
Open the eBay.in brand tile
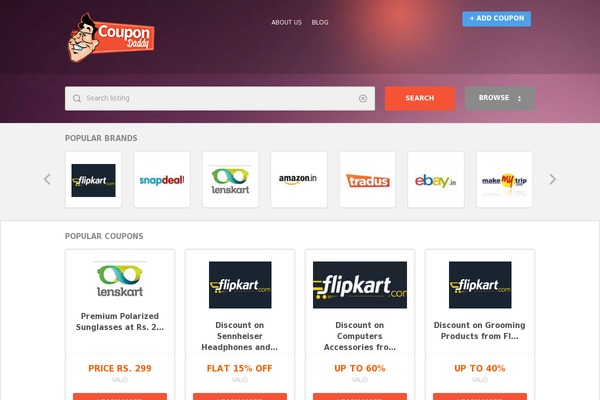pyautogui.click(x=436, y=180)
